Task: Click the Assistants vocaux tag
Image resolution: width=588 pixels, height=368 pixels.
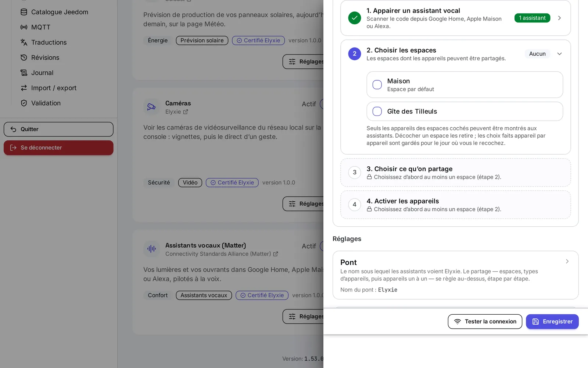Action: [204, 295]
